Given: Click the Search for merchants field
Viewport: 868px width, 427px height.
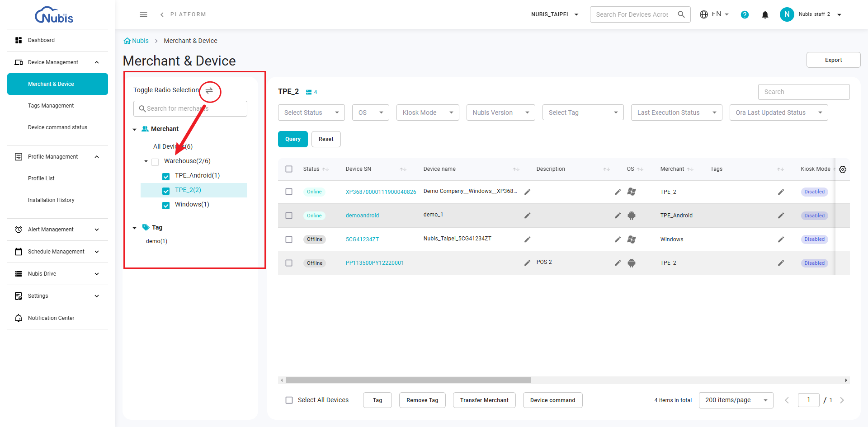Looking at the screenshot, I should coord(190,109).
